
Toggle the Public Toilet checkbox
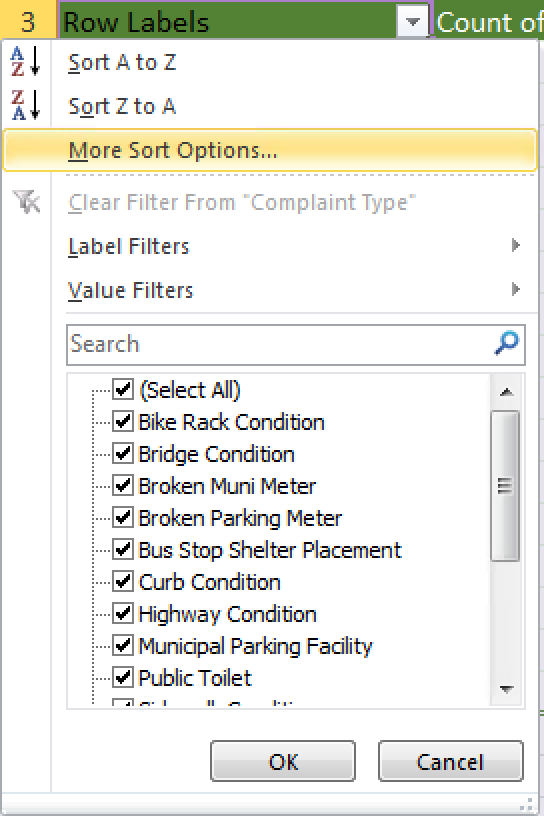pos(123,678)
